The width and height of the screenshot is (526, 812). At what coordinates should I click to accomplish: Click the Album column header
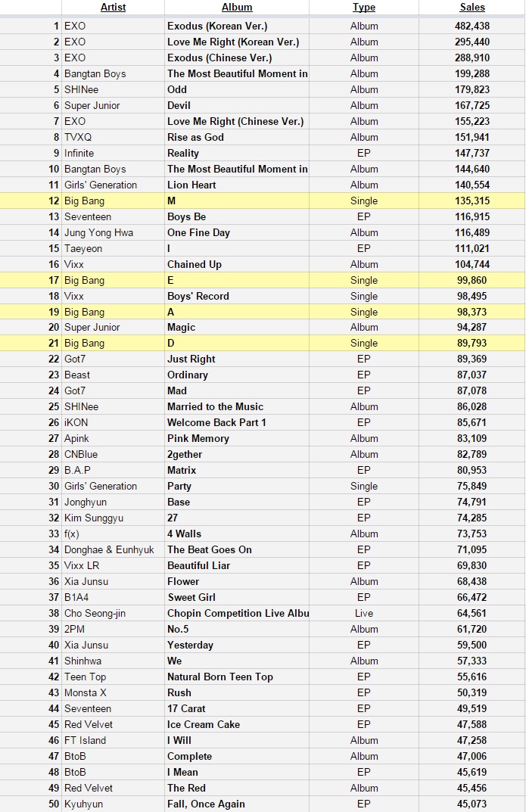click(237, 8)
